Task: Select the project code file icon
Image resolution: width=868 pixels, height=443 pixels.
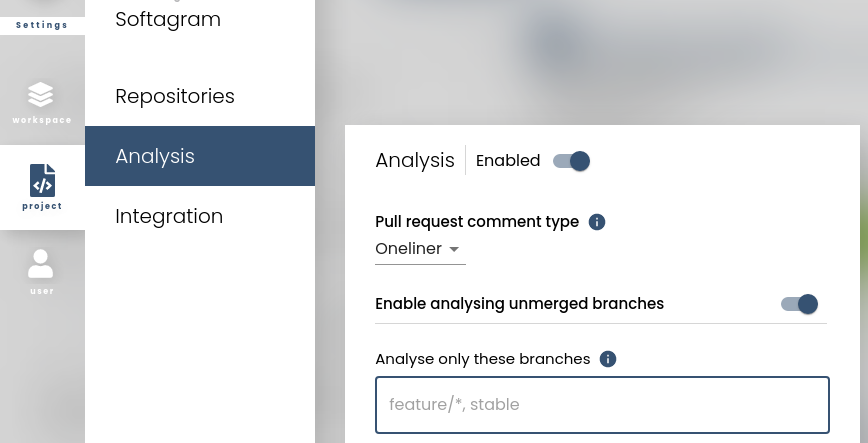Action: [42, 181]
